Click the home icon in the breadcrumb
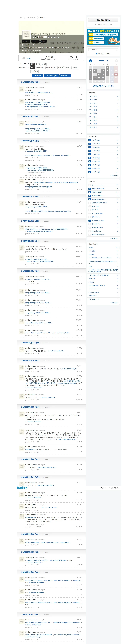 (21, 18)
